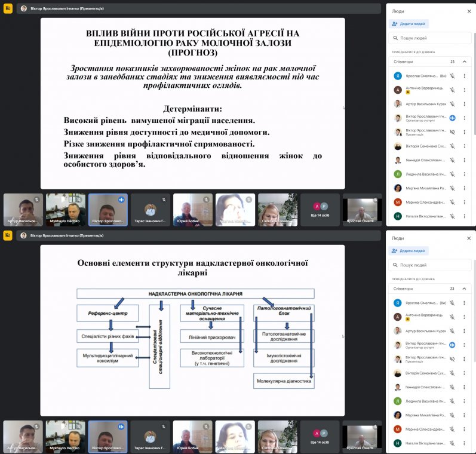Click the Артур Васильович video tile in the upper filmstrip
The width and height of the screenshot is (476, 454).
coord(23,210)
